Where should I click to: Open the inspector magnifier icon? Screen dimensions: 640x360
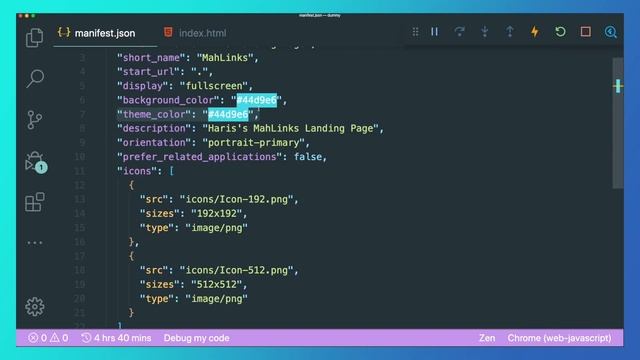(x=611, y=32)
